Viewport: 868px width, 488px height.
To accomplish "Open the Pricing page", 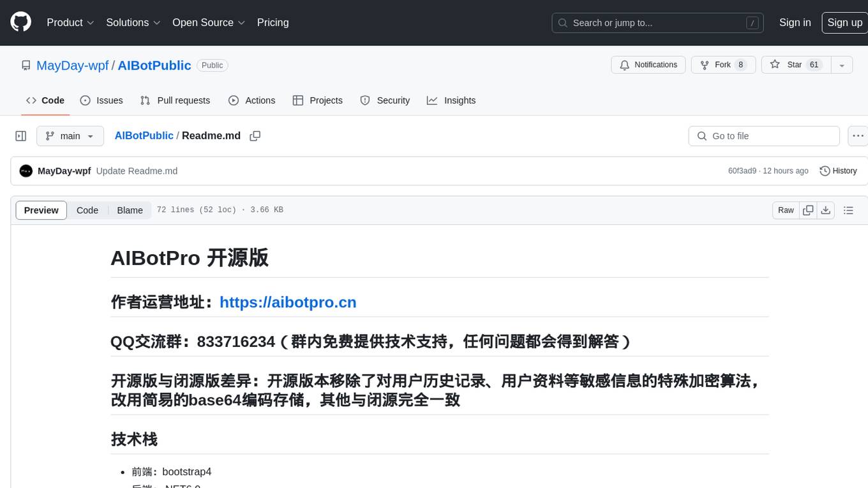I will point(273,22).
